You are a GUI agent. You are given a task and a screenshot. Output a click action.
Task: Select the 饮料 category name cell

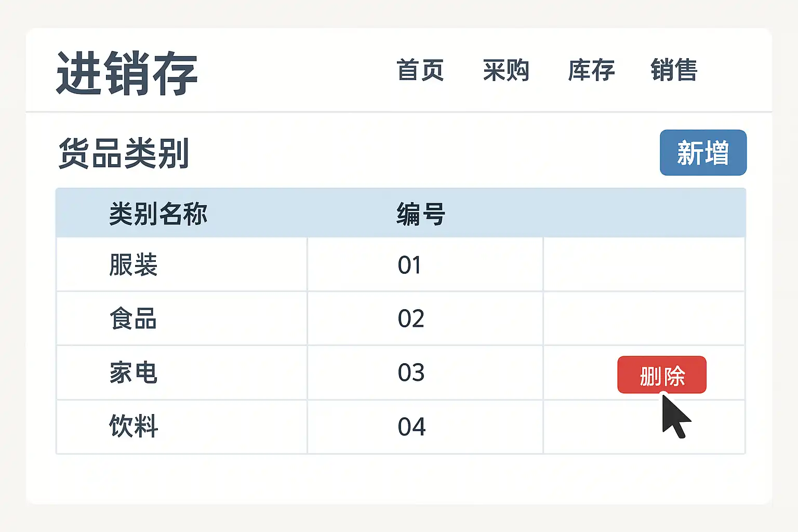point(134,427)
